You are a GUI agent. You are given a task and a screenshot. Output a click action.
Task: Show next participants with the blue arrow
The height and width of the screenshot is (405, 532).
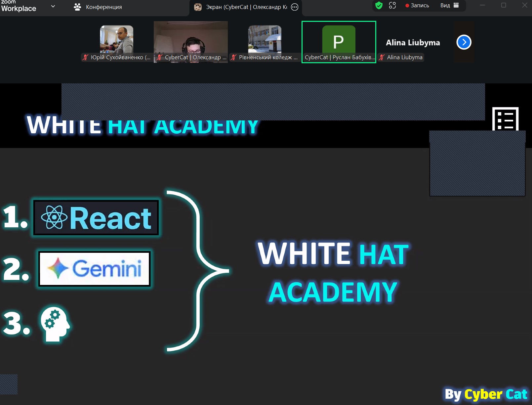click(464, 42)
